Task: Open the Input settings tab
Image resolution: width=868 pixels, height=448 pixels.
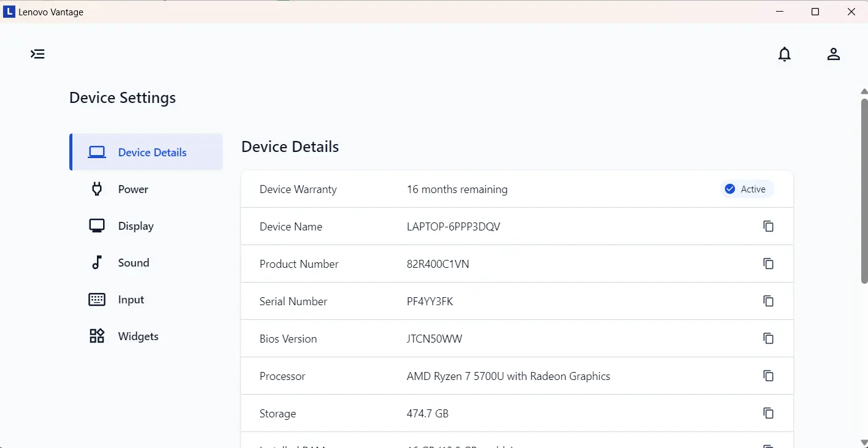Action: [146, 299]
